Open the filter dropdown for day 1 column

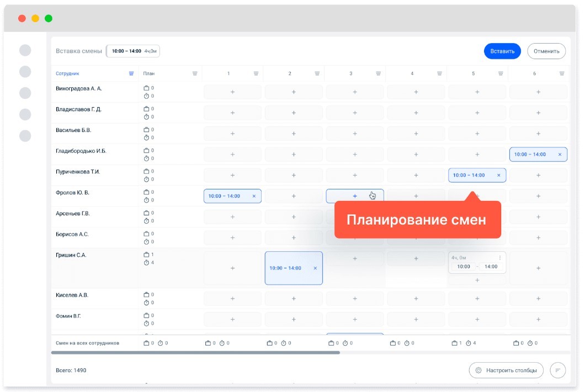pyautogui.click(x=256, y=73)
